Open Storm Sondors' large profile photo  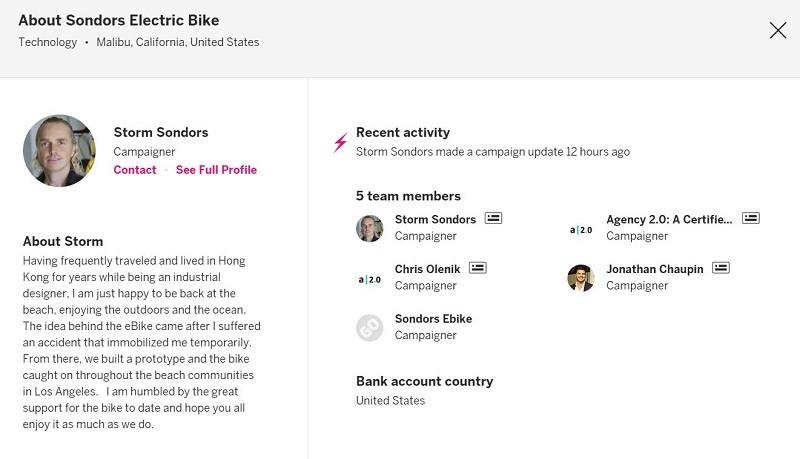[x=59, y=150]
